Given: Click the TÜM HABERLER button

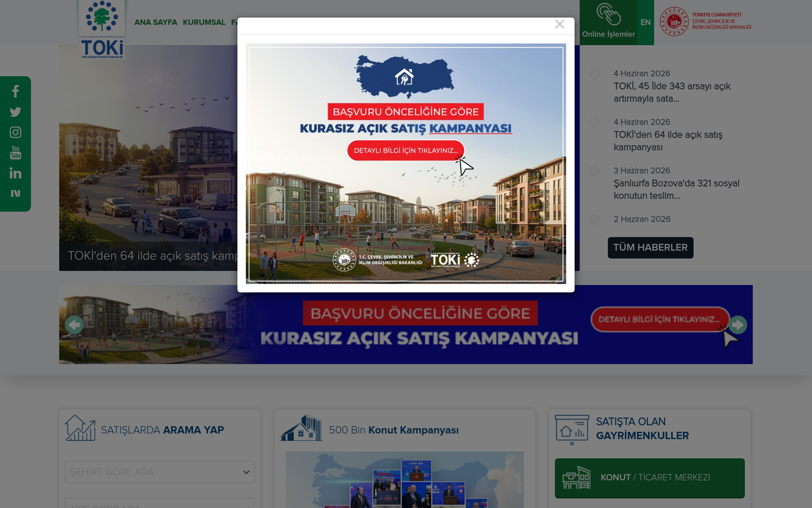Looking at the screenshot, I should tap(651, 248).
